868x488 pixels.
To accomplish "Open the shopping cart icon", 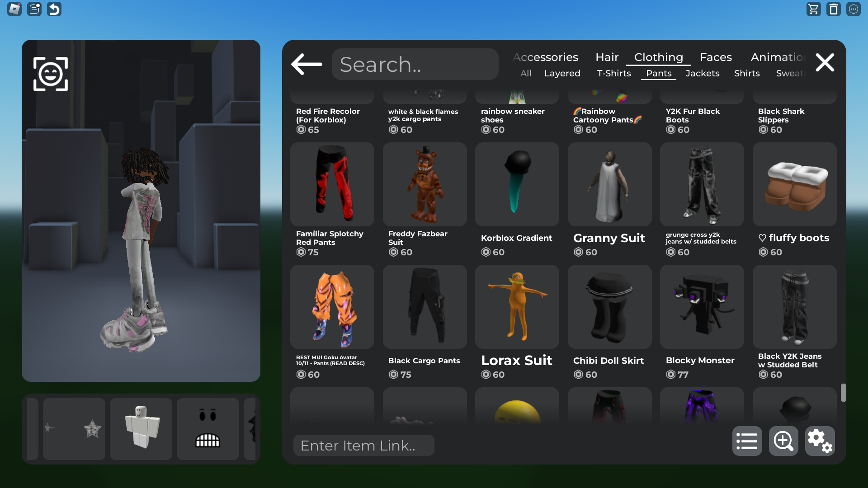I will pos(813,9).
